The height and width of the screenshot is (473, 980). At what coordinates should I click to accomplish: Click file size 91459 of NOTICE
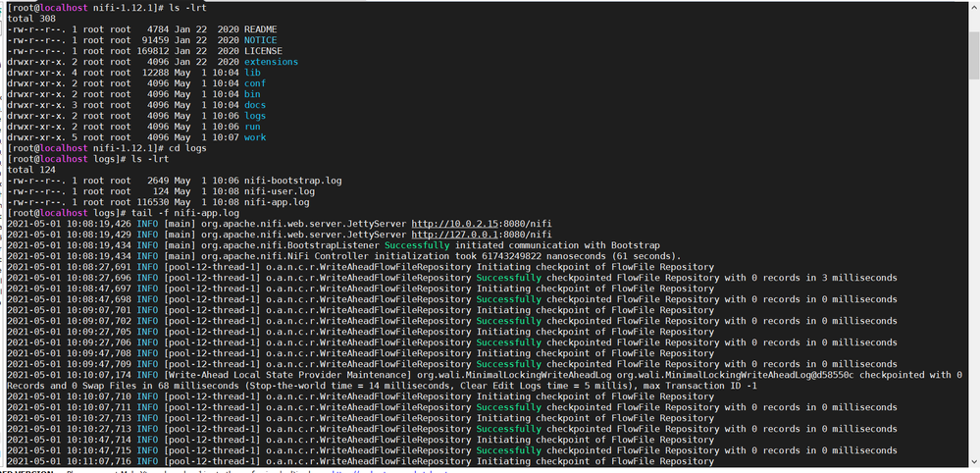(x=155, y=40)
